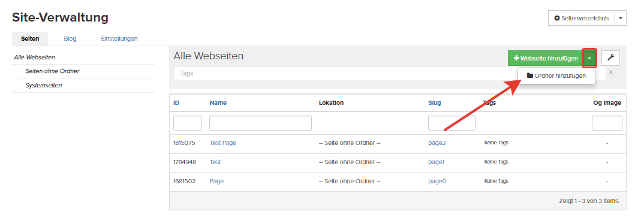Click the ID filter input box
This screenshot has height=224, width=644.
(188, 123)
